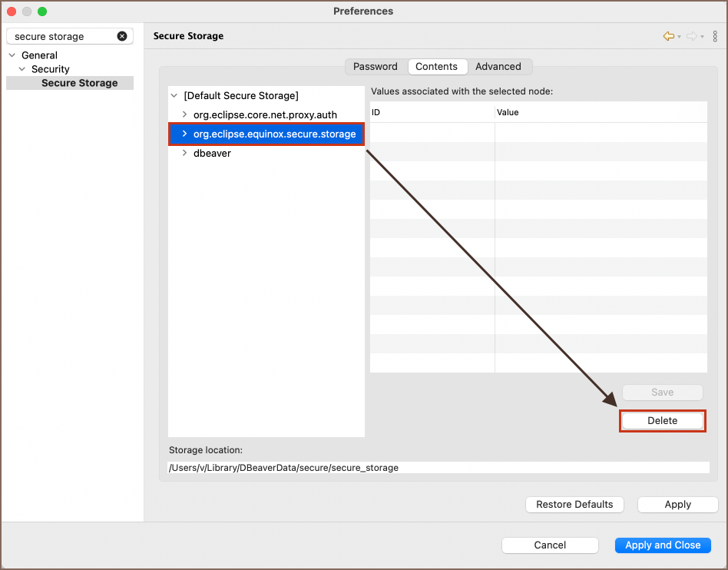The width and height of the screenshot is (728, 570).
Task: Click Apply and Close
Action: (663, 545)
